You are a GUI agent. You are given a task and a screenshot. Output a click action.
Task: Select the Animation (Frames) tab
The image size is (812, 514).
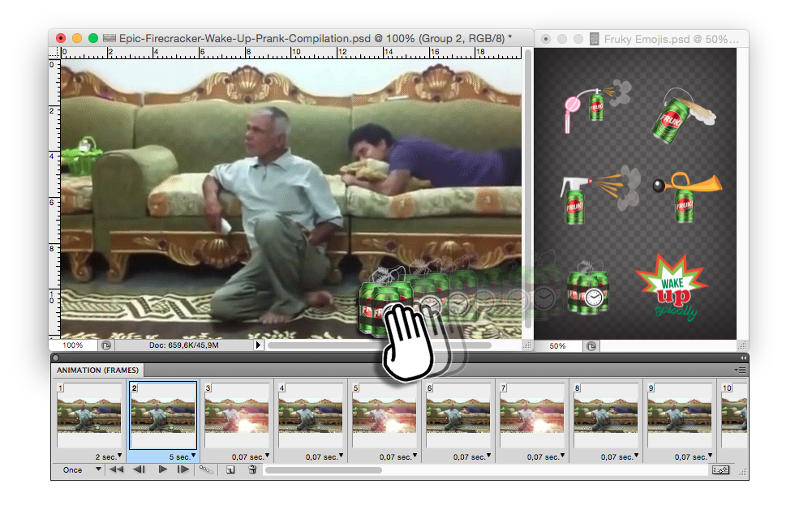click(x=97, y=371)
